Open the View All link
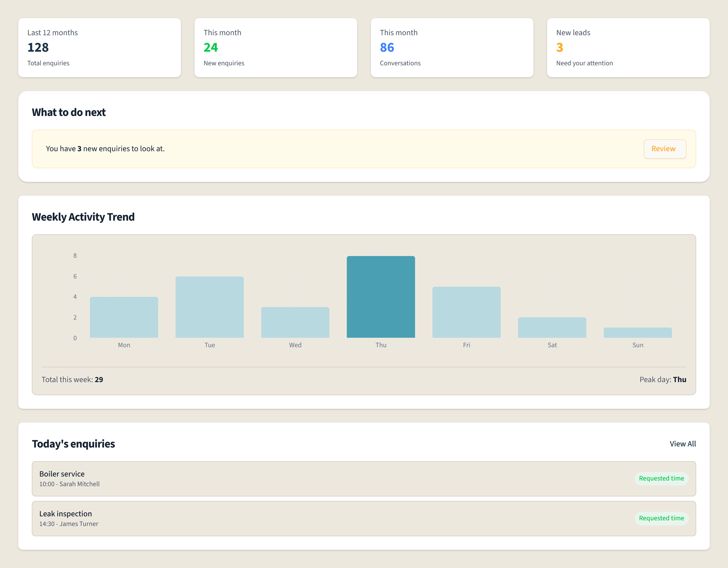Screen dimensions: 728x568 coord(682,444)
